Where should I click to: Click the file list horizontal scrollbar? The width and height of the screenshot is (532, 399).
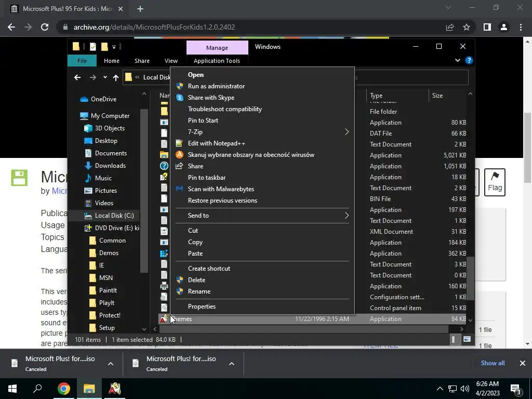point(304,329)
